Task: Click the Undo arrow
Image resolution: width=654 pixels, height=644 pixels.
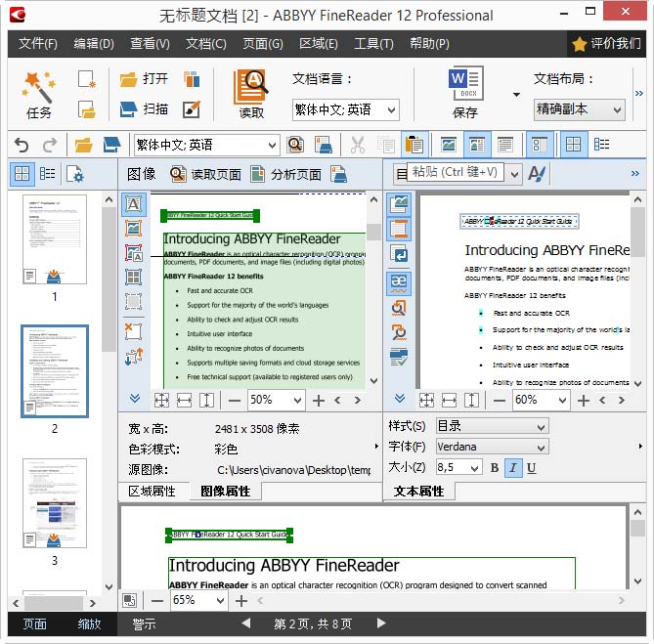Action: click(x=22, y=145)
